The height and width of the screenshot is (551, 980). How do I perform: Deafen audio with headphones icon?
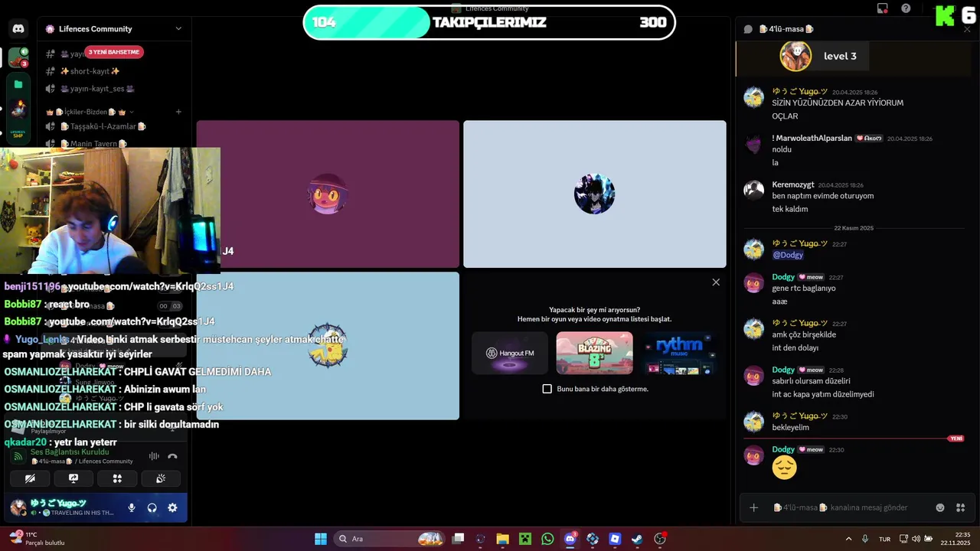pos(152,507)
